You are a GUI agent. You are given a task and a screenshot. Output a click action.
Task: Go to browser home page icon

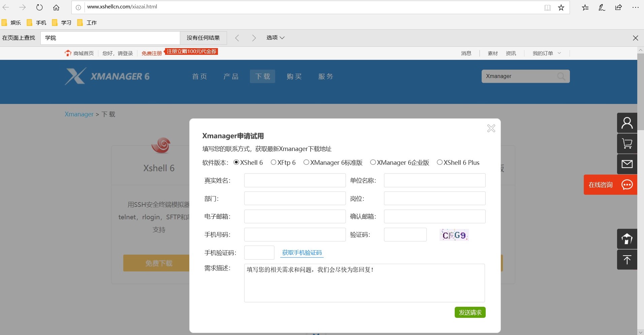pos(56,7)
